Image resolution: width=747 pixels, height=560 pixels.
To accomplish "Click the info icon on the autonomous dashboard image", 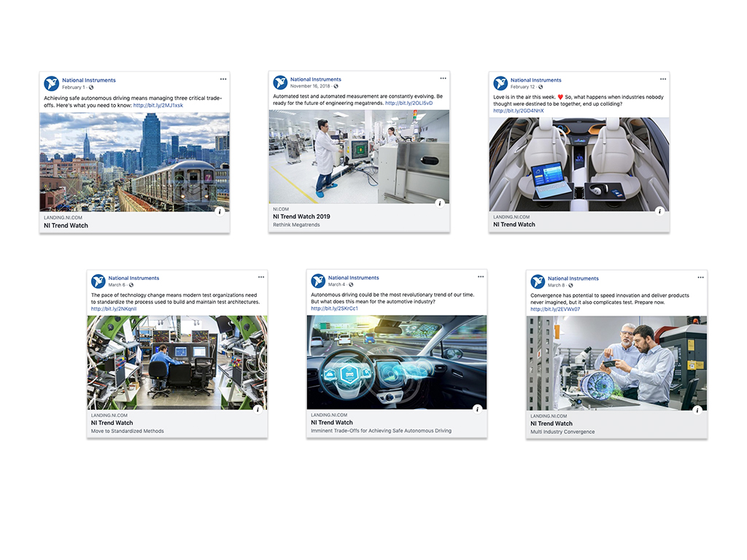I will pyautogui.click(x=477, y=408).
